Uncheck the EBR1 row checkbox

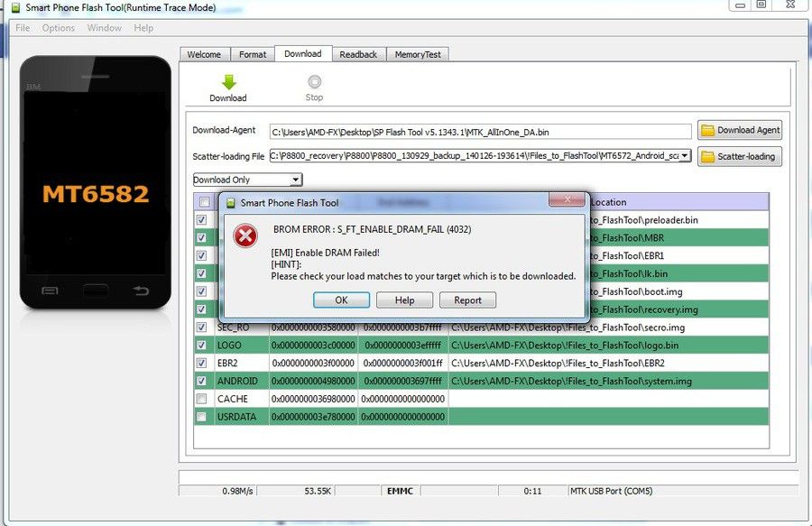click(201, 255)
